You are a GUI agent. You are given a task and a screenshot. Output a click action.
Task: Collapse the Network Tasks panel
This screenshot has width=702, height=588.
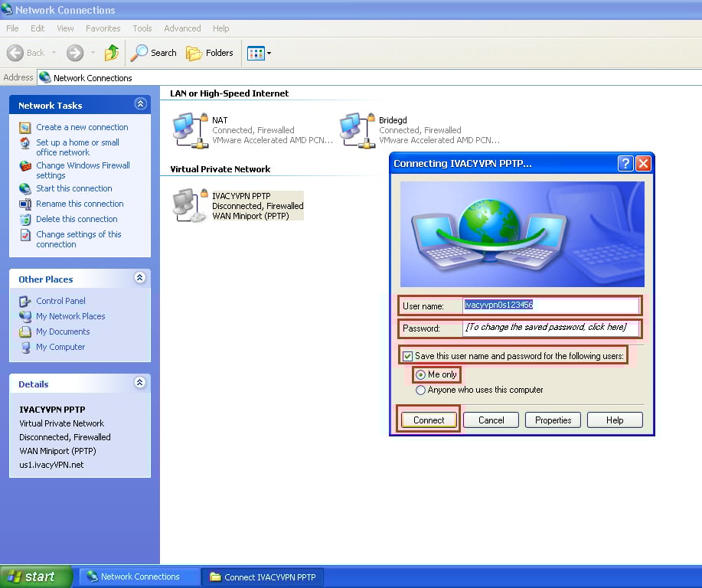(140, 104)
